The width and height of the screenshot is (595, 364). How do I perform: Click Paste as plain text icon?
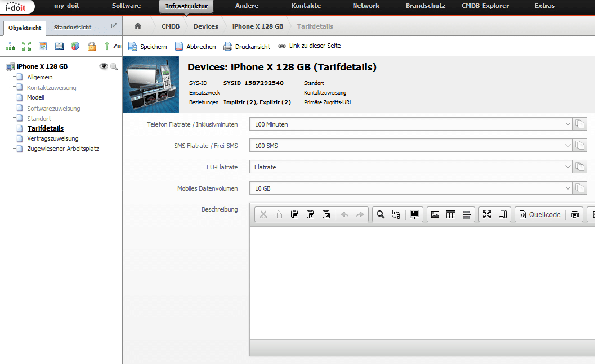[x=310, y=214]
